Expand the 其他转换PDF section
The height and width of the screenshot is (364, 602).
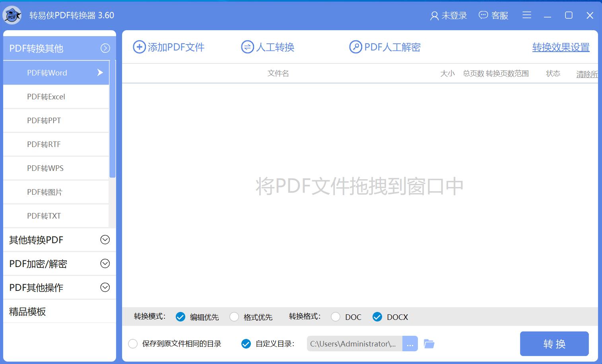click(x=105, y=240)
